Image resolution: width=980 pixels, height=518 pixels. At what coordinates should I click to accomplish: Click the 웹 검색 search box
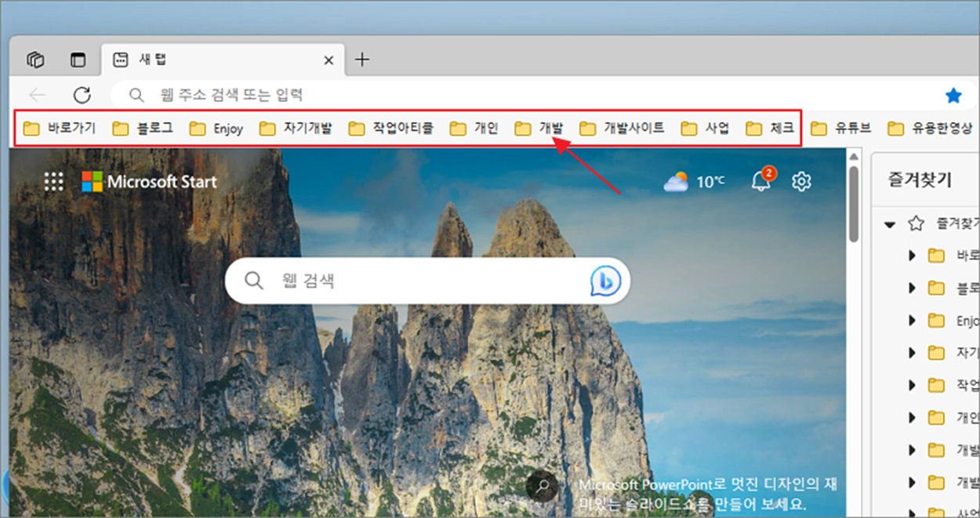(427, 281)
